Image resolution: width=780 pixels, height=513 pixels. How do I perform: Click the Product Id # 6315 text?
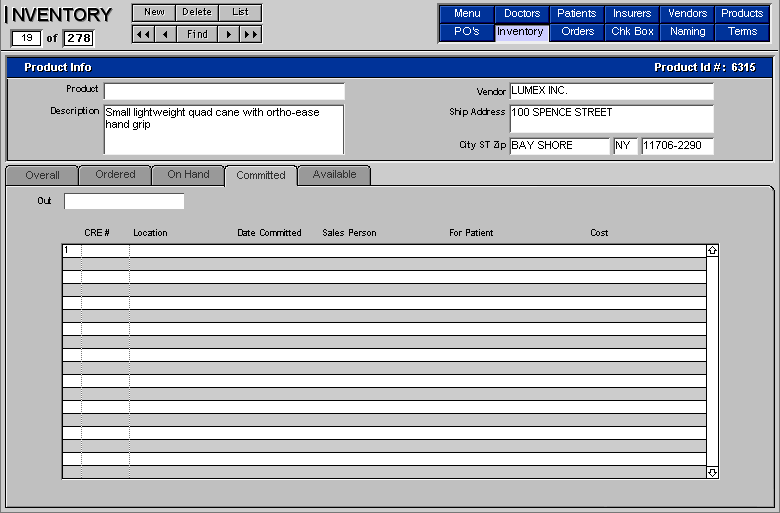704,67
